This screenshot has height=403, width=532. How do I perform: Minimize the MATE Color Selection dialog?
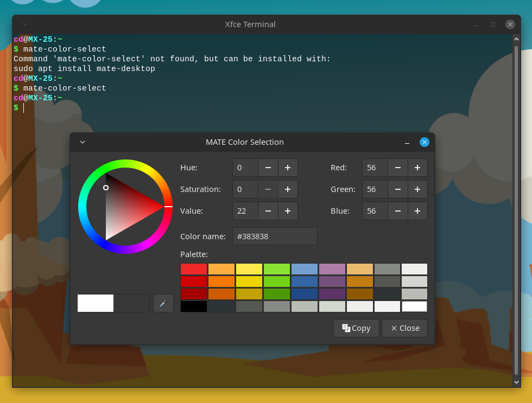click(x=407, y=142)
